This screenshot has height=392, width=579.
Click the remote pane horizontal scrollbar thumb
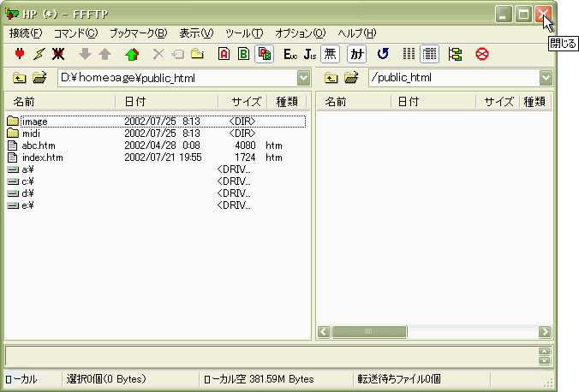[x=368, y=331]
